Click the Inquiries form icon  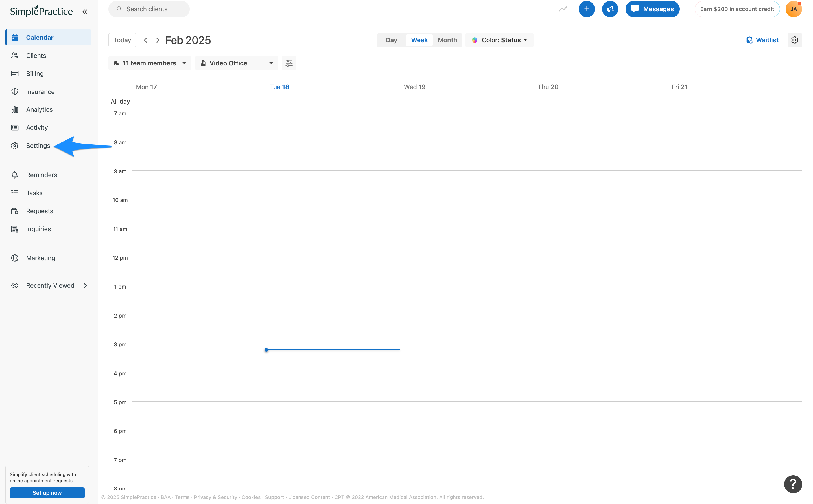coord(15,229)
